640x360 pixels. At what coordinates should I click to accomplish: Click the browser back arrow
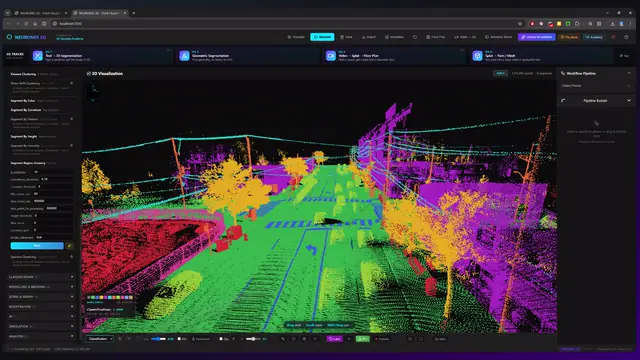8,24
